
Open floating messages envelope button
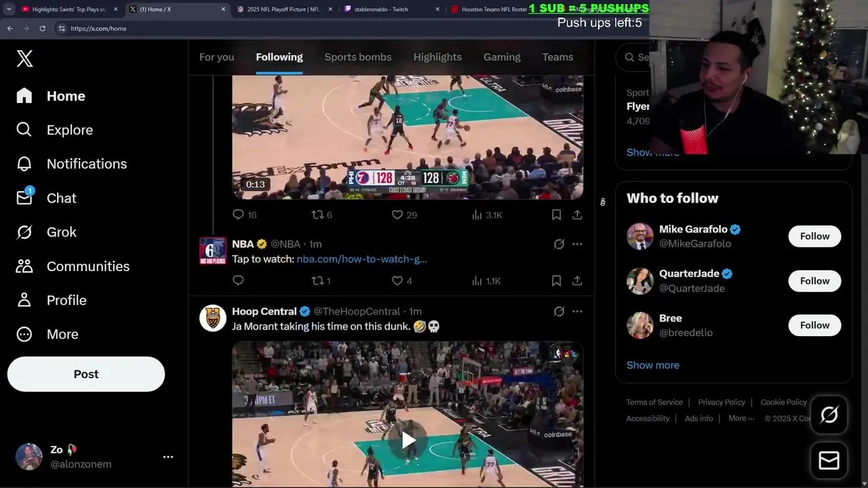829,460
